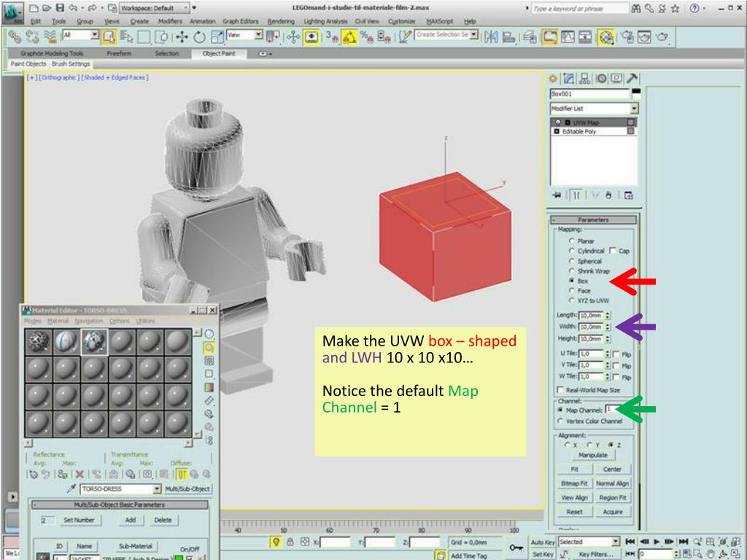
Task: Open the Motion panel tab
Action: tap(601, 79)
